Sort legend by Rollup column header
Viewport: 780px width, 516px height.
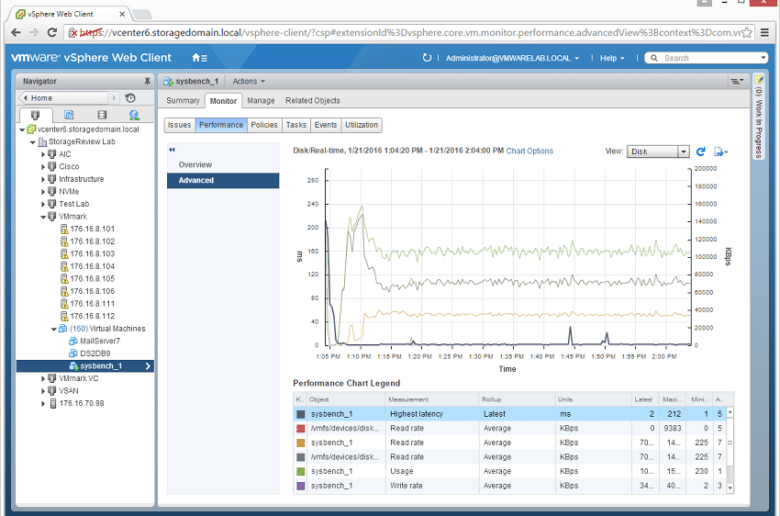516,399
